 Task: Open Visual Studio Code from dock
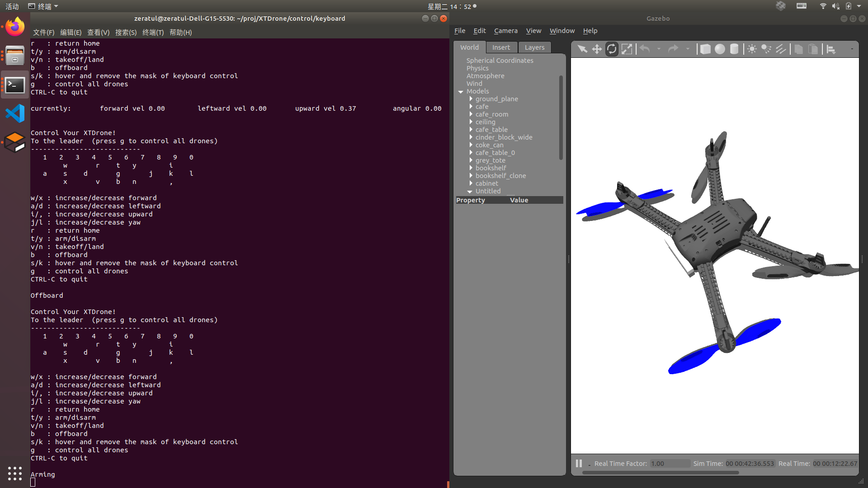coord(15,113)
